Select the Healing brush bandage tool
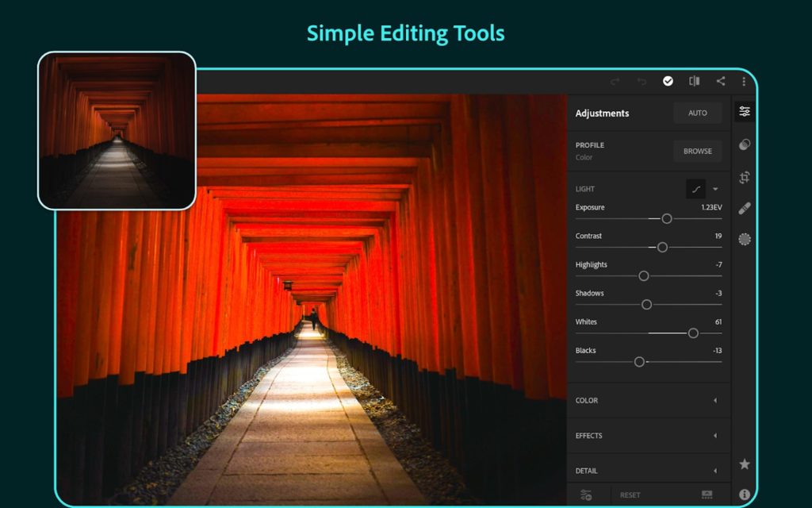The image size is (812, 508). [744, 208]
